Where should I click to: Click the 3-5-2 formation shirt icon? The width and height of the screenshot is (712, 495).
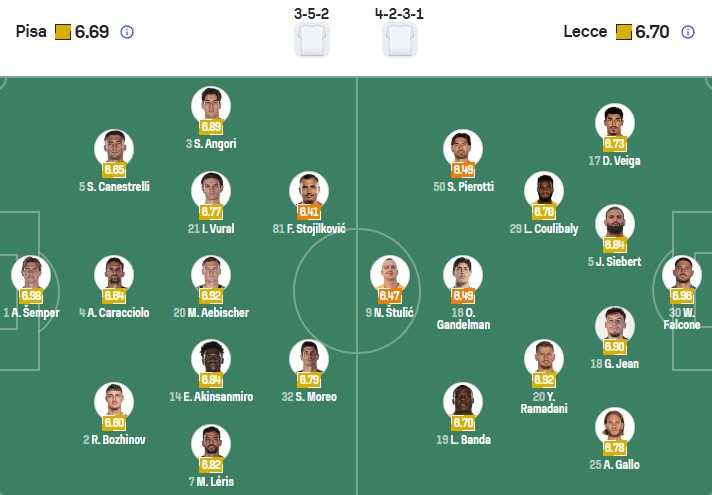point(311,40)
